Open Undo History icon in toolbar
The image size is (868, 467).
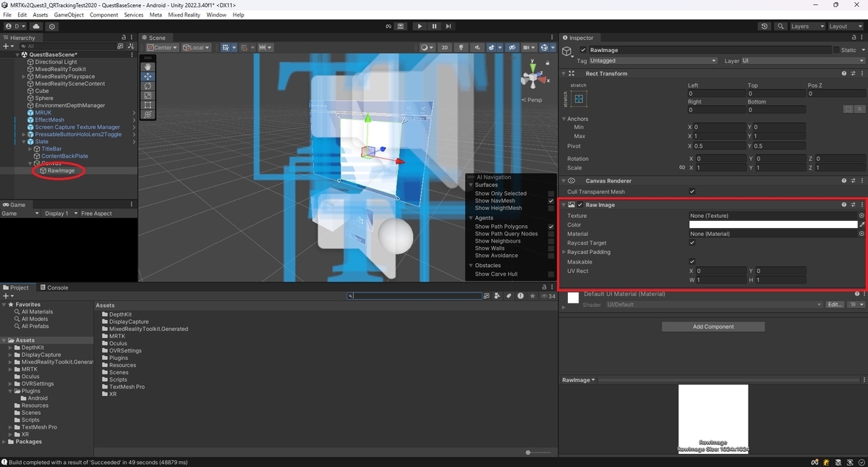click(765, 26)
